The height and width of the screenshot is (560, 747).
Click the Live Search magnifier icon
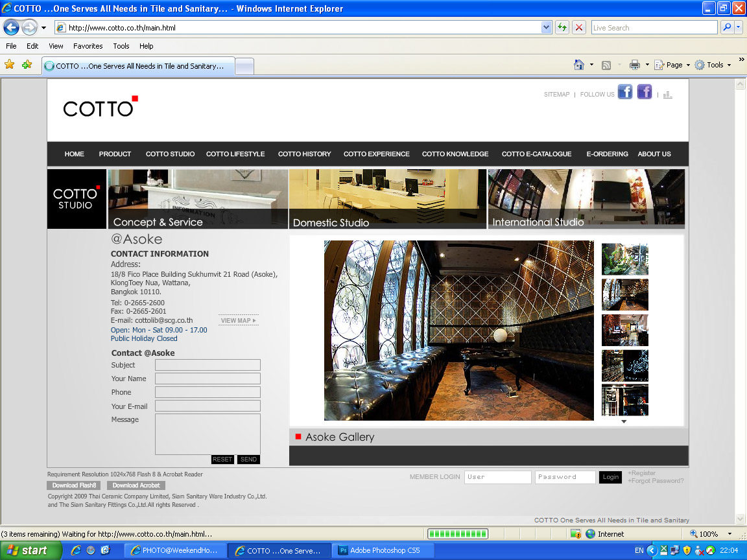point(727,27)
